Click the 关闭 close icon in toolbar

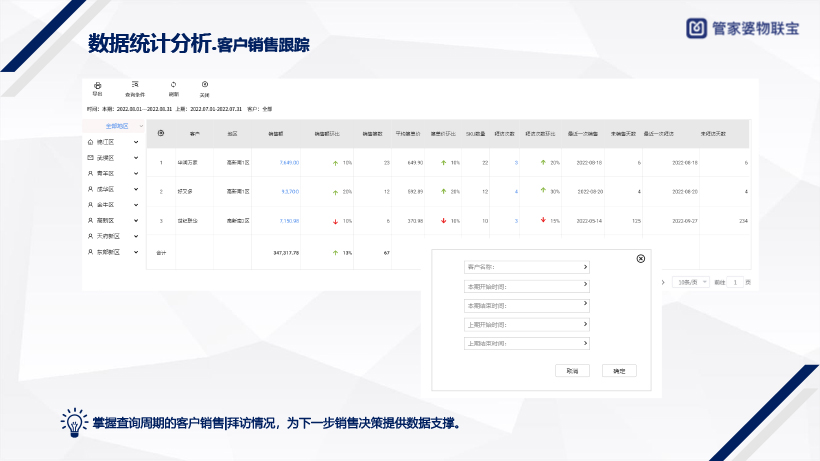tap(204, 85)
